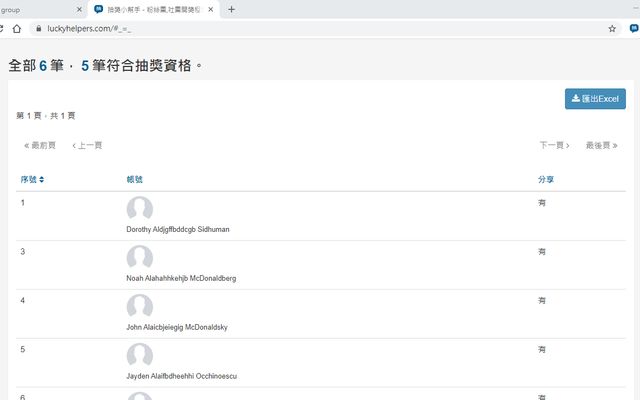The width and height of the screenshot is (640, 400).
Task: Select name Dorothy Aldjgffbddcgb Sidhuman
Action: pyautogui.click(x=178, y=229)
